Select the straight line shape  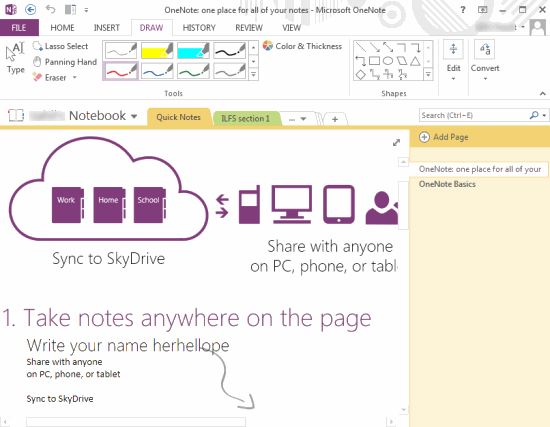coord(361,47)
